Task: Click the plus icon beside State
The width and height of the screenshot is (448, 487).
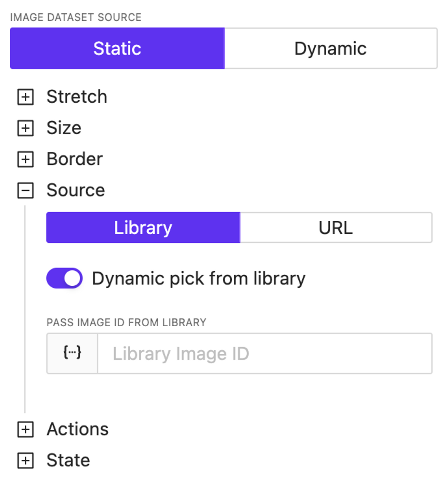Action: 26,461
